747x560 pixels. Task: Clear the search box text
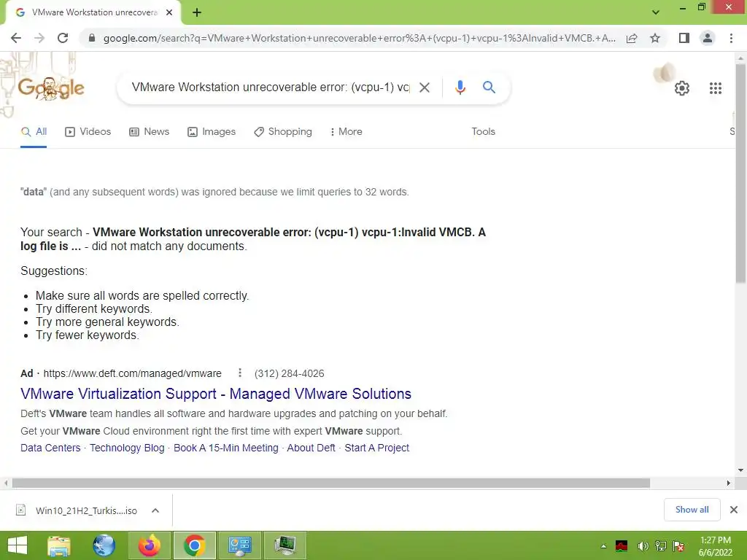pos(424,87)
